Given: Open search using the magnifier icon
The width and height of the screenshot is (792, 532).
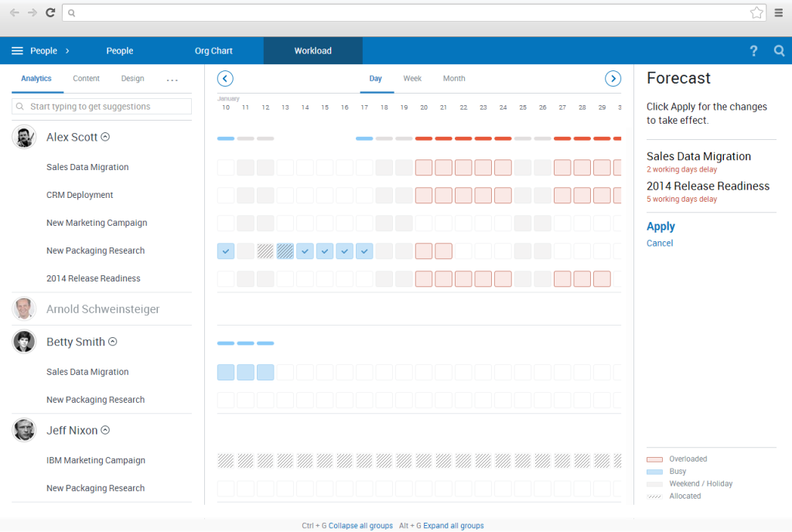Looking at the screenshot, I should tap(779, 50).
